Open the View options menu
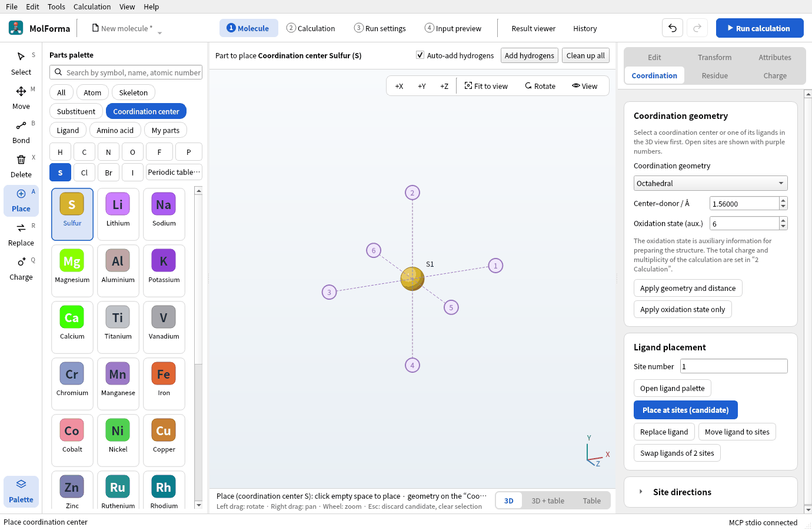 point(585,86)
